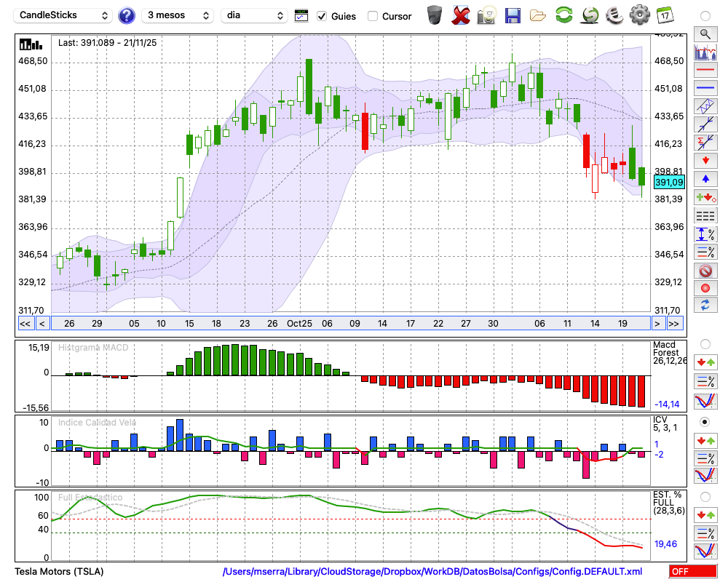Take a snapshot with the camera icon
Screen dimensions: 728x582
[486, 15]
